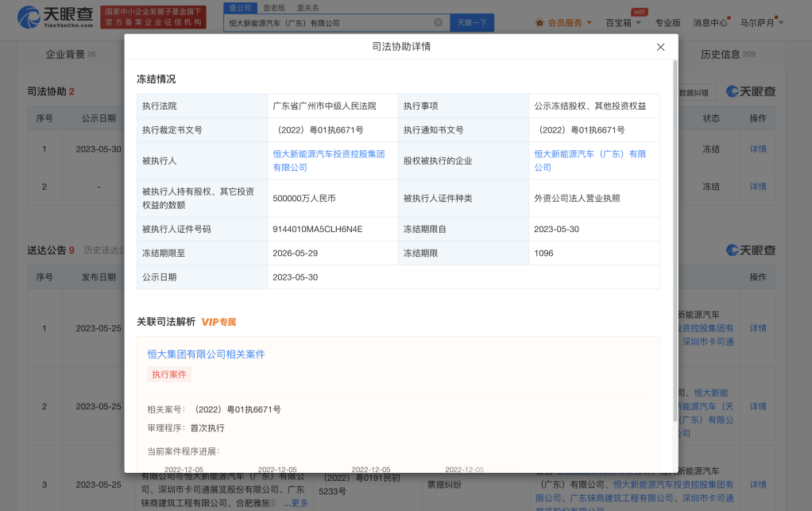Open 详情 for 送达公告 row 2
The image size is (812, 511).
[x=758, y=406]
